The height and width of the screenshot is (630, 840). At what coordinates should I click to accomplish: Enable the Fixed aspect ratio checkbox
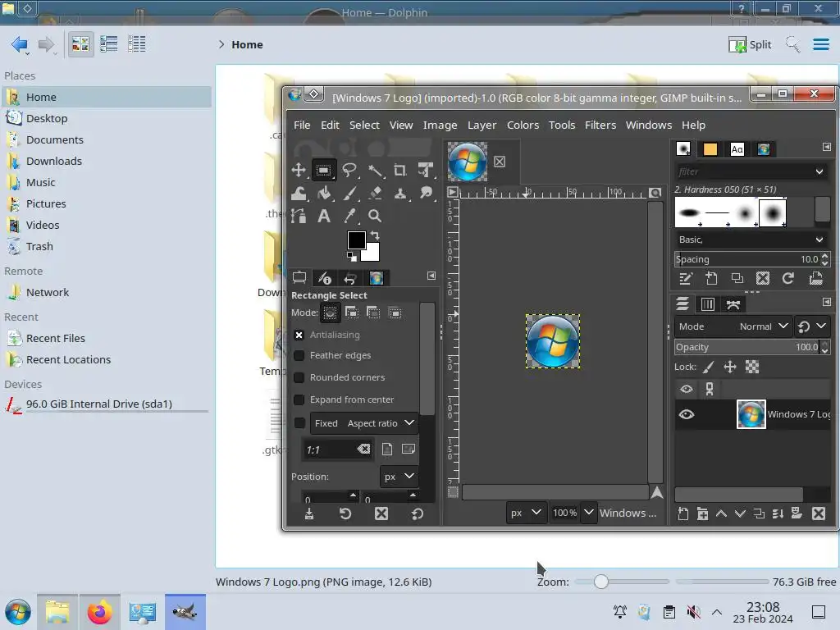(x=299, y=423)
